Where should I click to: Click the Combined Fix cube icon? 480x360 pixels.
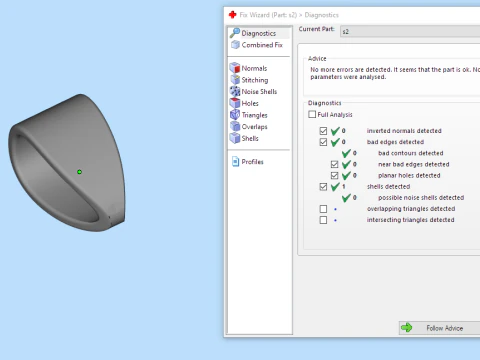[235, 45]
